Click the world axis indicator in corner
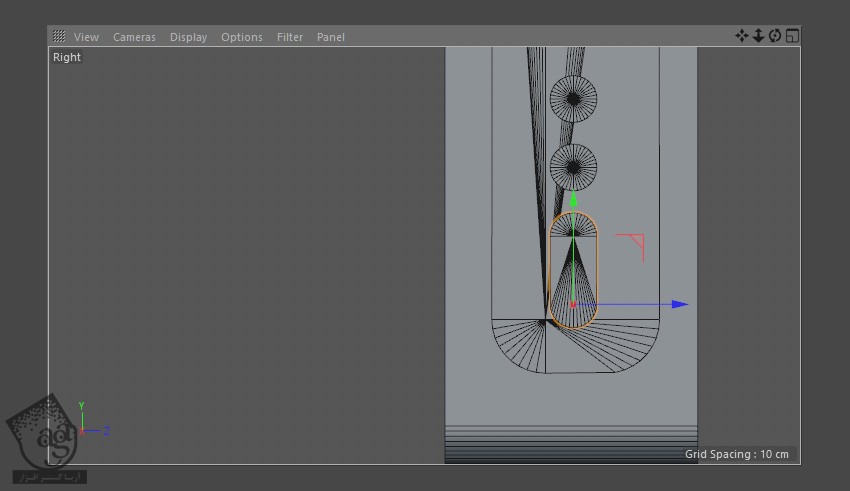This screenshot has width=850, height=491. pos(84,426)
